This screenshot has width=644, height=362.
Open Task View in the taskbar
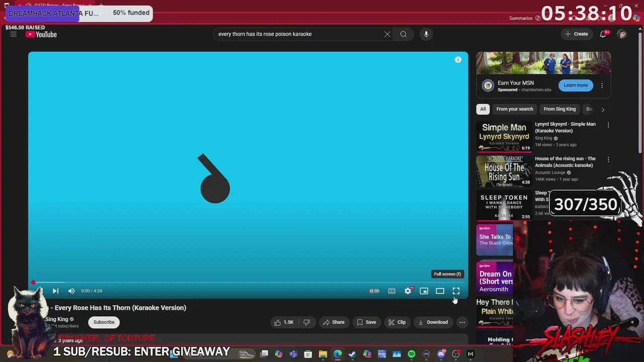(264, 354)
